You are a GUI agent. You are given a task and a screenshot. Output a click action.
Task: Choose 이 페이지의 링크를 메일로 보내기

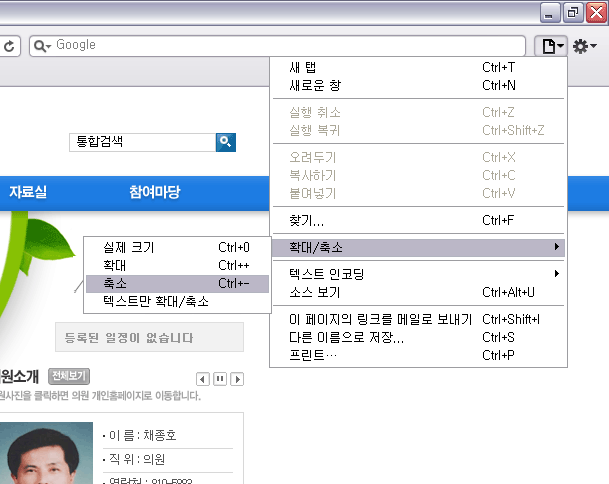(418, 319)
